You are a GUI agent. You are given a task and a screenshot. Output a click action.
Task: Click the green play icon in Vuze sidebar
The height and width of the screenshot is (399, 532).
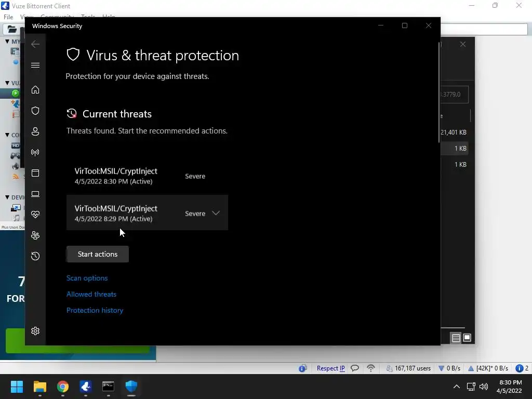[x=15, y=93]
